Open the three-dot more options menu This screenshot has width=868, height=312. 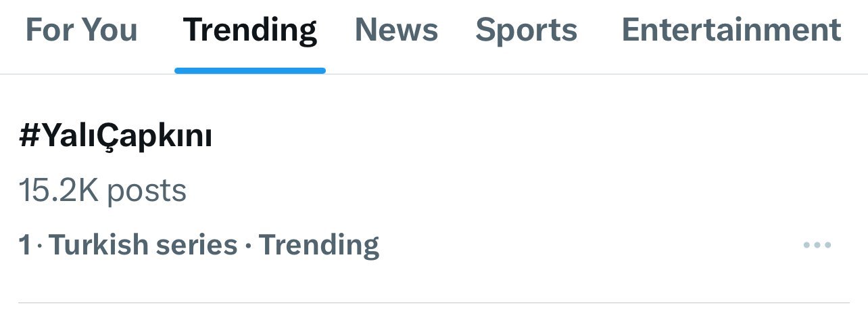817,245
